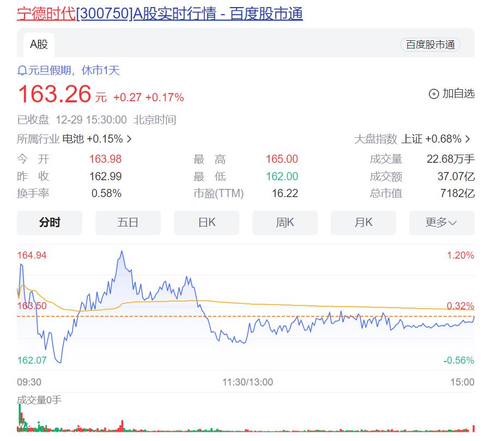The height and width of the screenshot is (441, 504).
Task: Click 最高 value 165.00
Action: tap(282, 159)
